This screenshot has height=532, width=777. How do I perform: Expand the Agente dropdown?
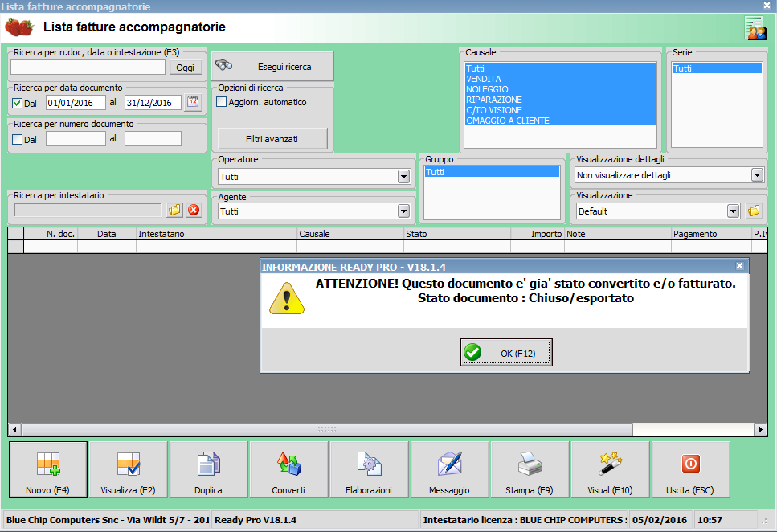(x=403, y=211)
